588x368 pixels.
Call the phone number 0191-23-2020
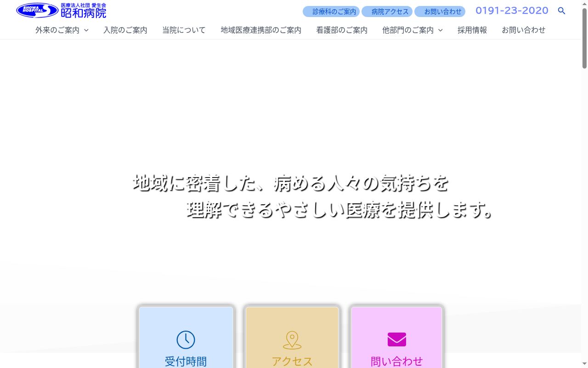pyautogui.click(x=512, y=11)
